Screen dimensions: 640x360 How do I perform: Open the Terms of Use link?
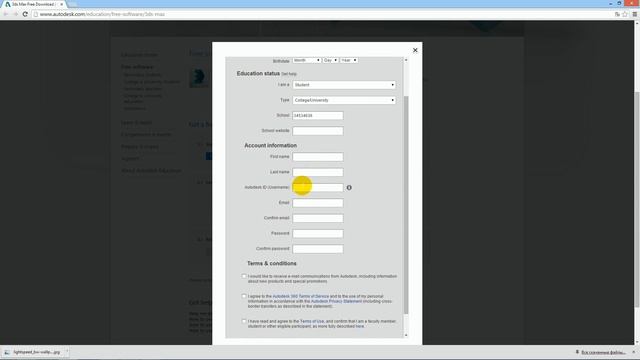pyautogui.click(x=312, y=322)
